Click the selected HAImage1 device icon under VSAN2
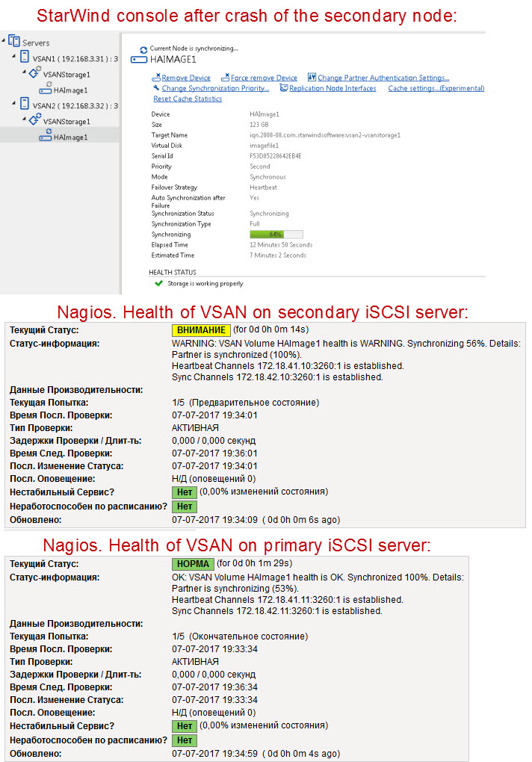This screenshot has width=532, height=762. (x=45, y=135)
